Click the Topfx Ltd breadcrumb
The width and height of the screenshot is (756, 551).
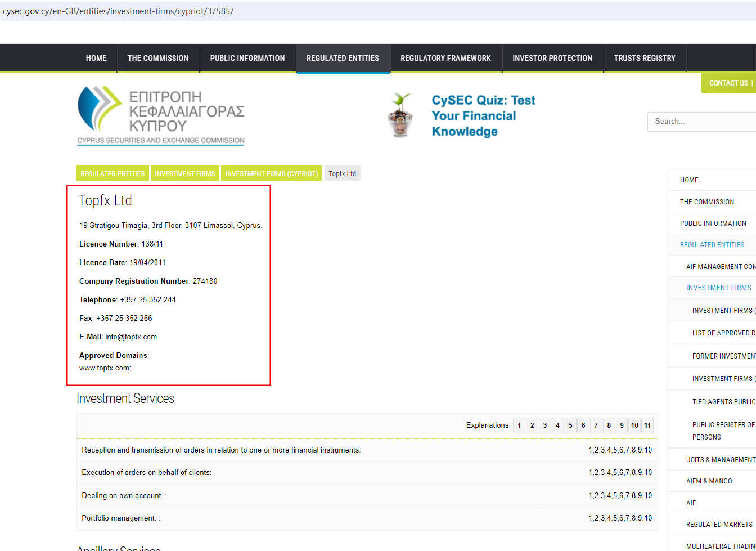pos(343,174)
